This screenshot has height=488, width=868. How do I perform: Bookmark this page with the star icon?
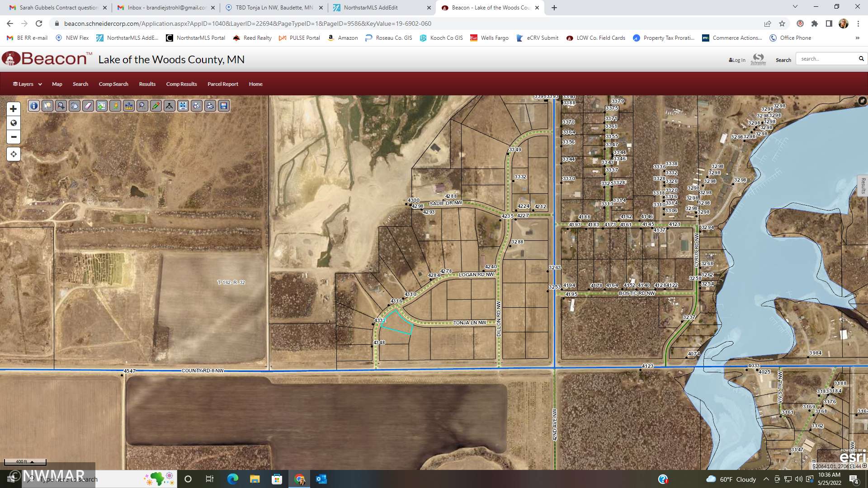[x=782, y=23]
